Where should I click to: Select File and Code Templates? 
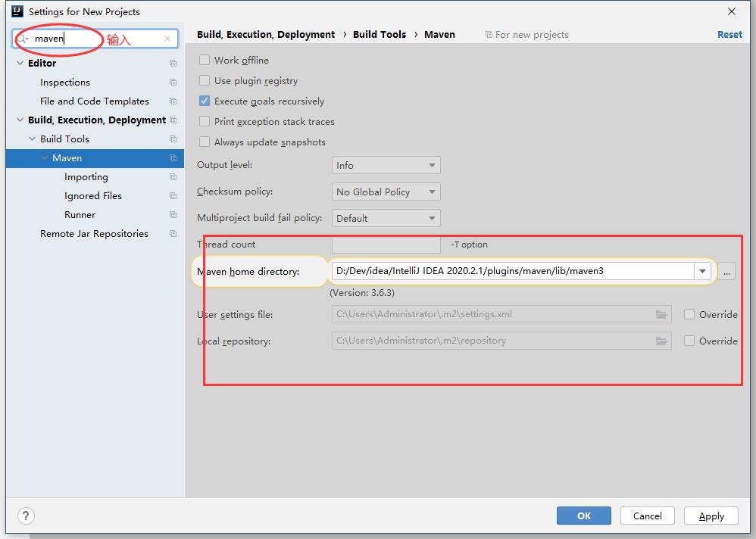point(95,101)
